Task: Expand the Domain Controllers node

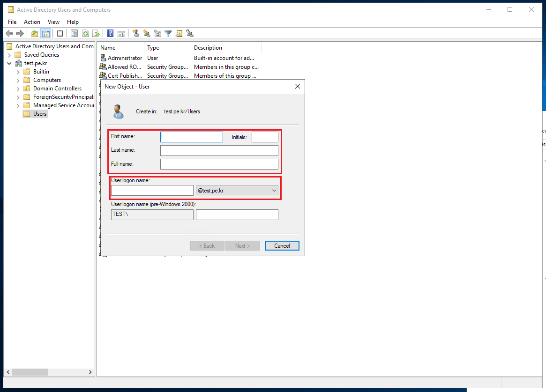Action: [x=18, y=89]
